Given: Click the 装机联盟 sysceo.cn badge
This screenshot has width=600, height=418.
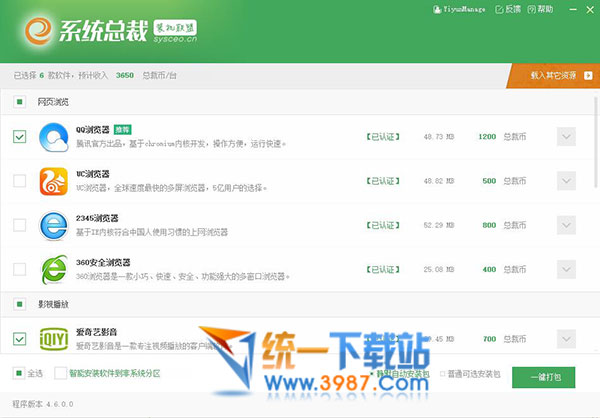Looking at the screenshot, I should click(175, 31).
